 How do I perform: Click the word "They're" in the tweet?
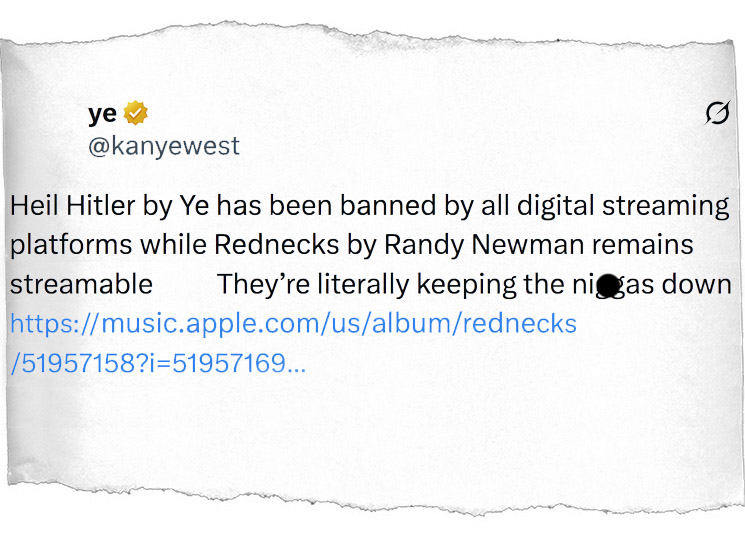pos(258,284)
